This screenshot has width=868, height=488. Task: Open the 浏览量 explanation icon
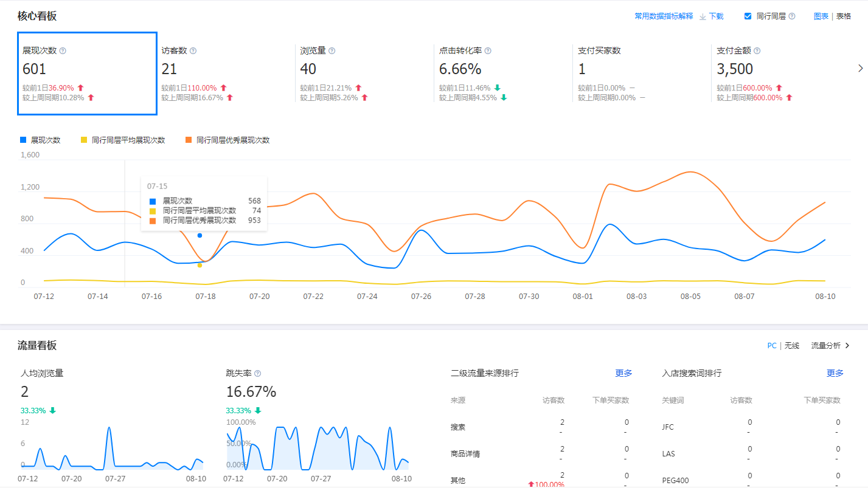332,50
